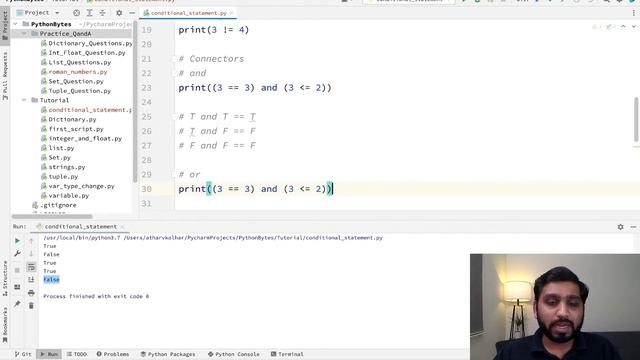
Task: Toggle Scroll to End in Run console
Action: click(31, 280)
